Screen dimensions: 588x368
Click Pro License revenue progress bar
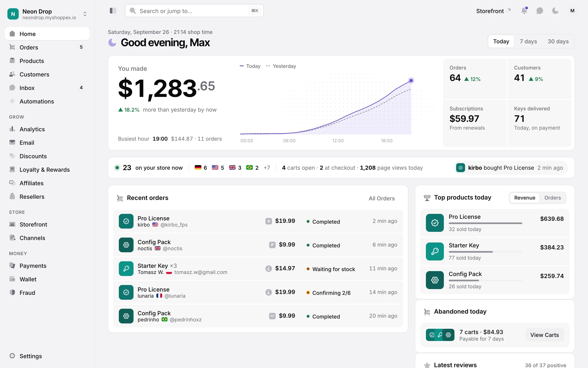click(x=485, y=223)
